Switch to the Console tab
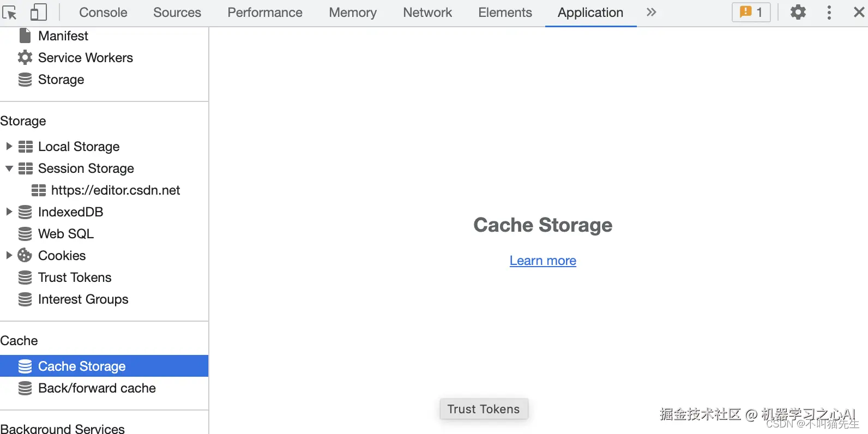The image size is (868, 434). 103,13
